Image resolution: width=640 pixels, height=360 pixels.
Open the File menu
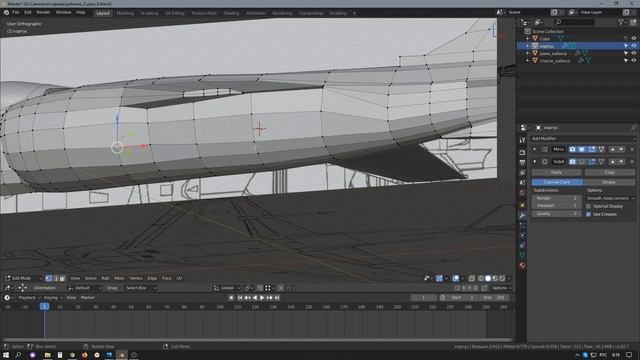click(16, 13)
